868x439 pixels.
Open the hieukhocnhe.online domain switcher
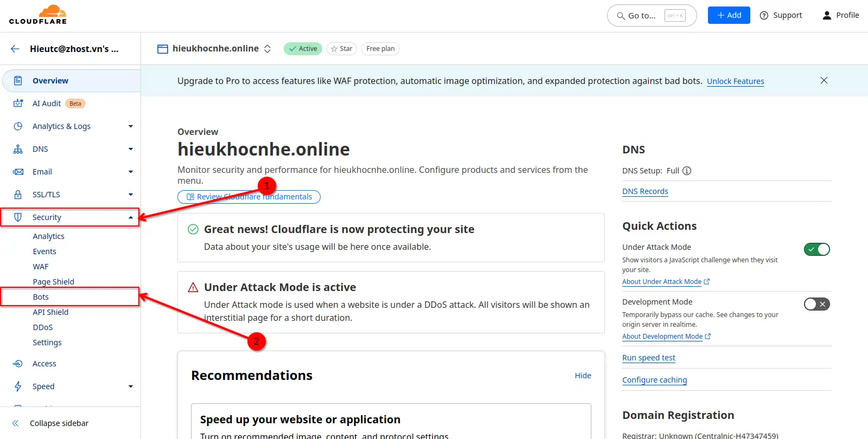(267, 49)
